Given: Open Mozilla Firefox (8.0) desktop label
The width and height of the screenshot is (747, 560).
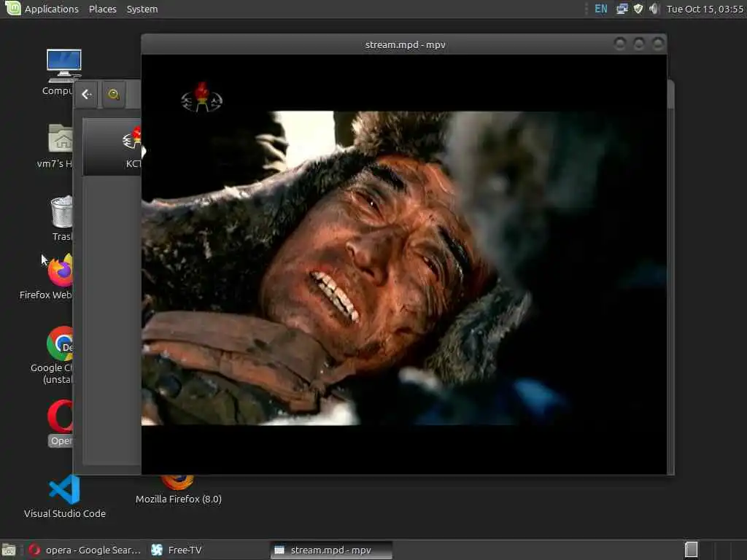Looking at the screenshot, I should point(178,499).
